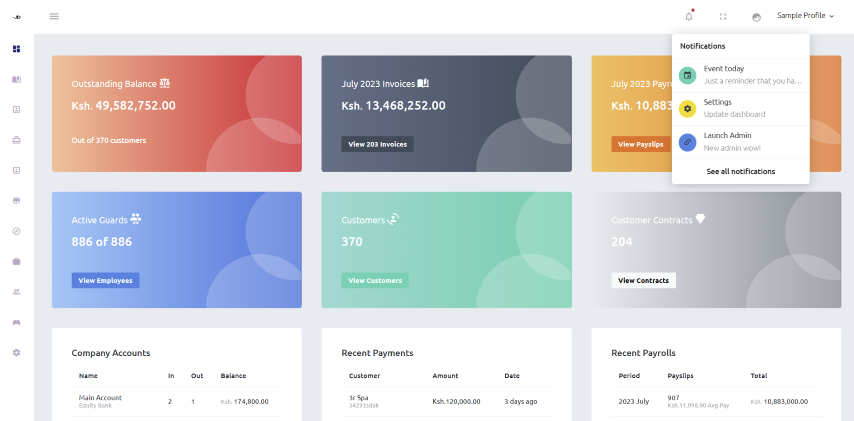The width and height of the screenshot is (854, 421).
Task: Click the Recent Payrolls heading
Action: click(x=643, y=353)
